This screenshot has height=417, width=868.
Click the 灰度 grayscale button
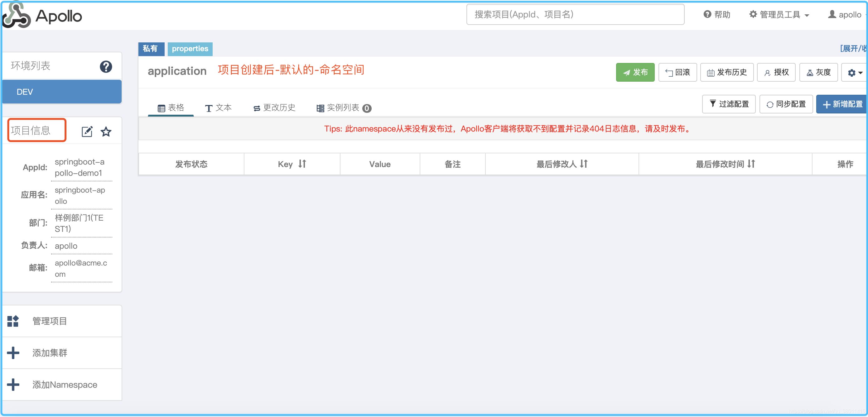[x=819, y=72]
